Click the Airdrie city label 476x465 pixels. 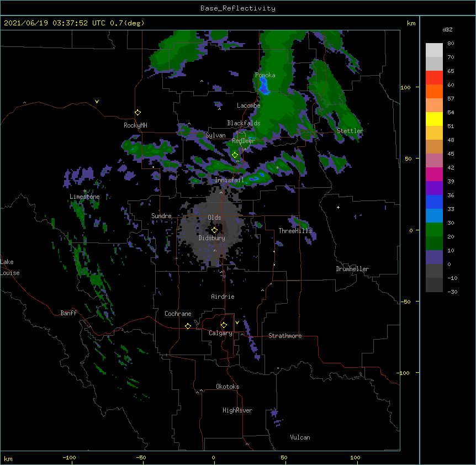tap(223, 297)
